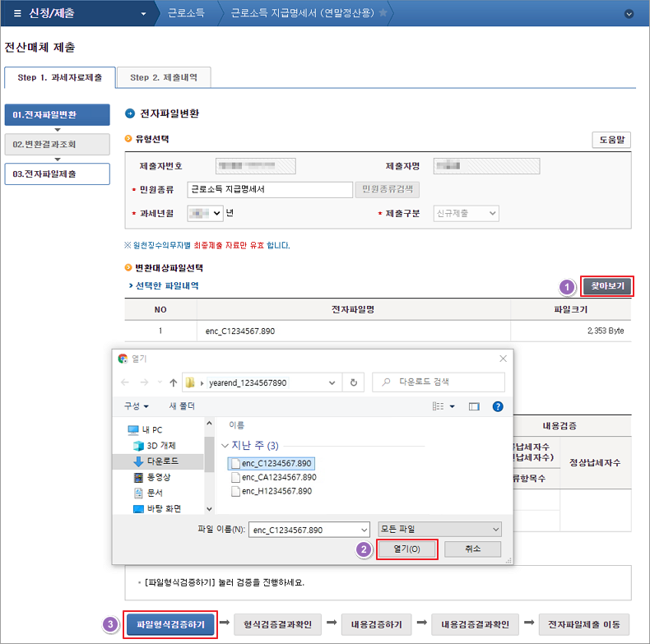Click the blue help icon in file dialog
This screenshot has width=650, height=644.
click(497, 406)
